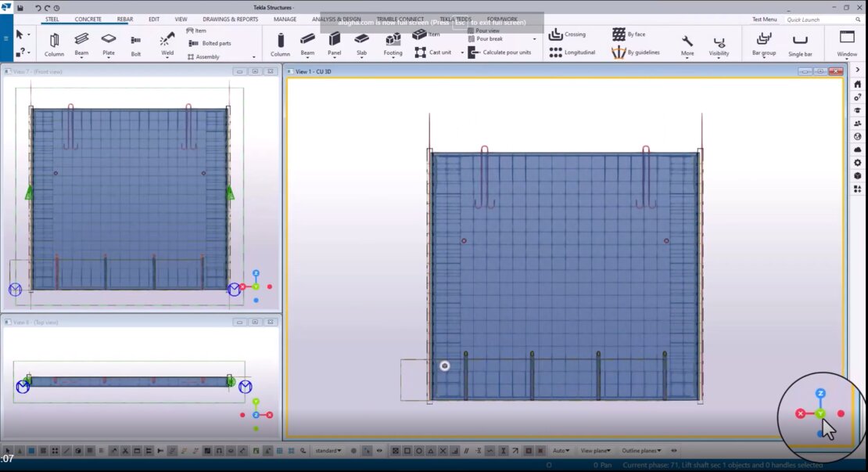Click the Cast unit command
868x472 pixels.
click(433, 52)
